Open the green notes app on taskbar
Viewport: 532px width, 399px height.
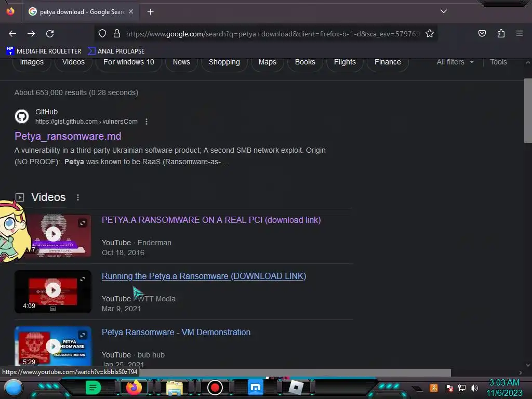tap(94, 388)
